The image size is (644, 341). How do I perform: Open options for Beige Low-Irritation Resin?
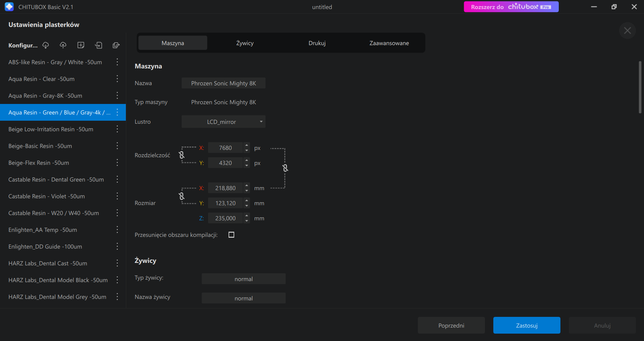pyautogui.click(x=117, y=129)
